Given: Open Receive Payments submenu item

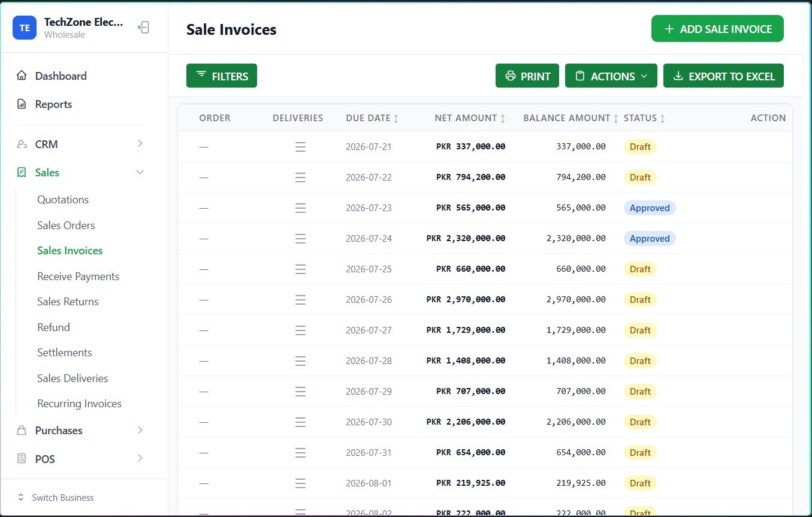Looking at the screenshot, I should point(78,276).
